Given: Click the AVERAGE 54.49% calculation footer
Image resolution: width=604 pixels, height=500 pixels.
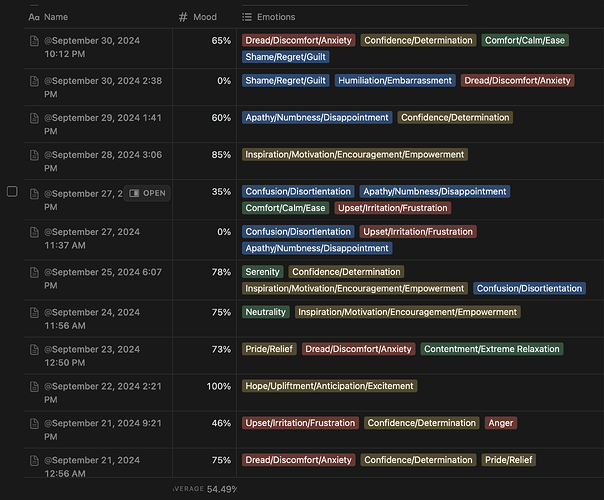Looking at the screenshot, I should pyautogui.click(x=205, y=489).
